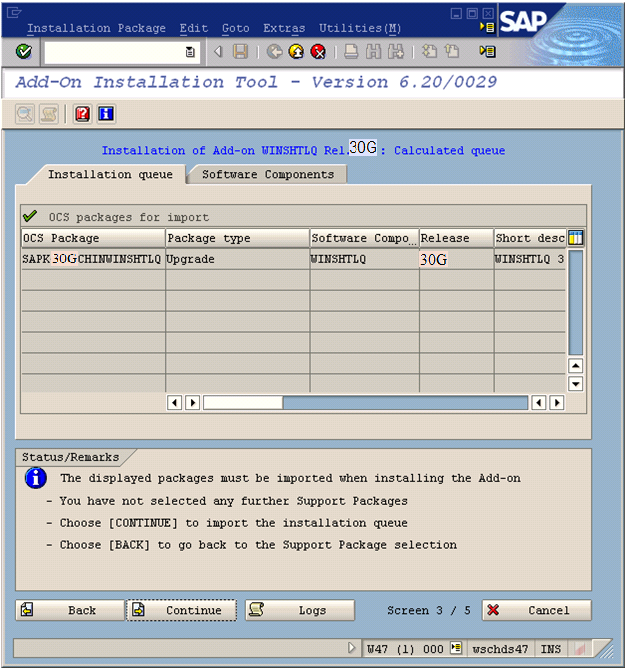Open the Edit menu
This screenshot has height=668, width=625.
click(194, 28)
